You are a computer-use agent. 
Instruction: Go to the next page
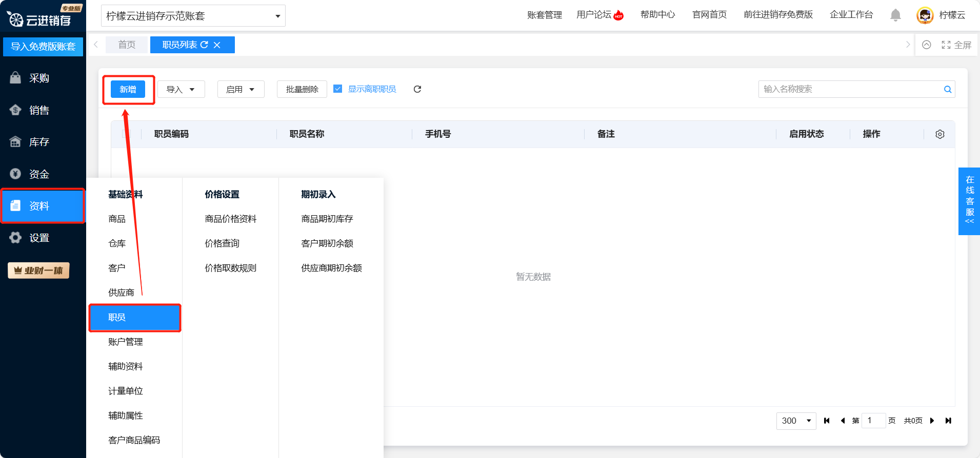(x=932, y=421)
